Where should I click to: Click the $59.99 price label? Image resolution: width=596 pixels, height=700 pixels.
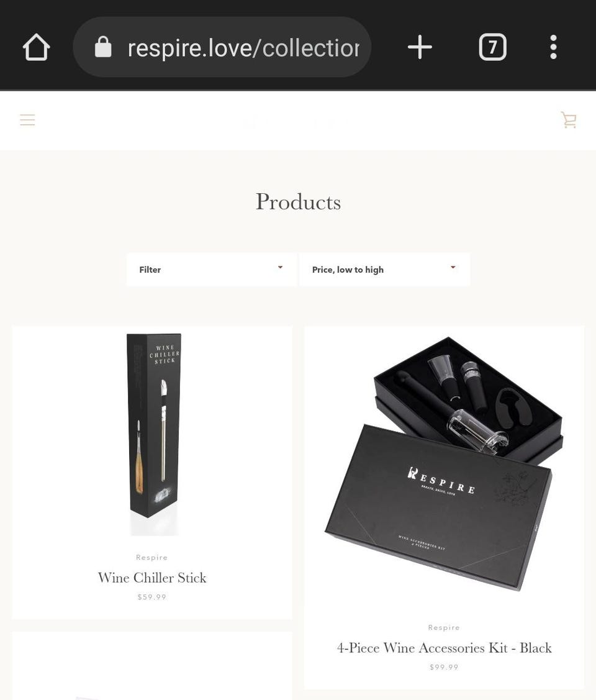[151, 597]
